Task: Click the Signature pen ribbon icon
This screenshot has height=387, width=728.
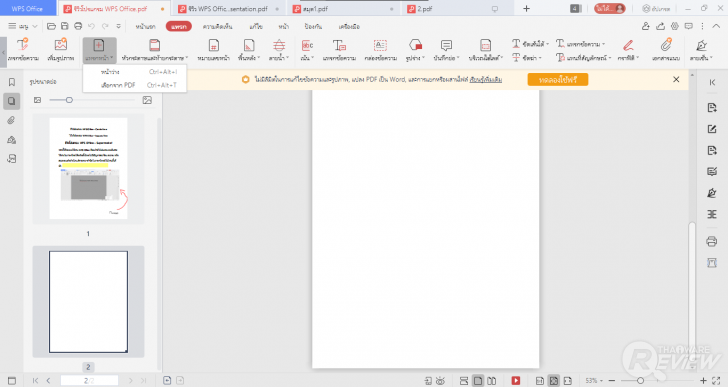Action: pyautogui.click(x=702, y=45)
